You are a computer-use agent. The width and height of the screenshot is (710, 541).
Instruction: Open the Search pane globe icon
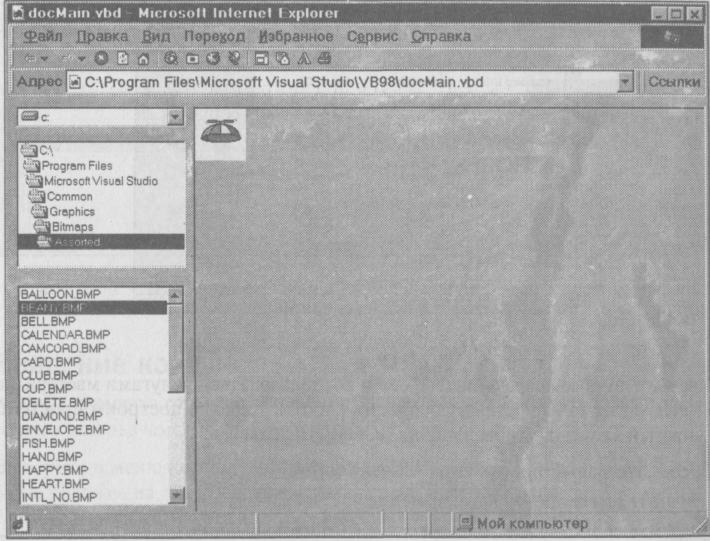pos(170,58)
